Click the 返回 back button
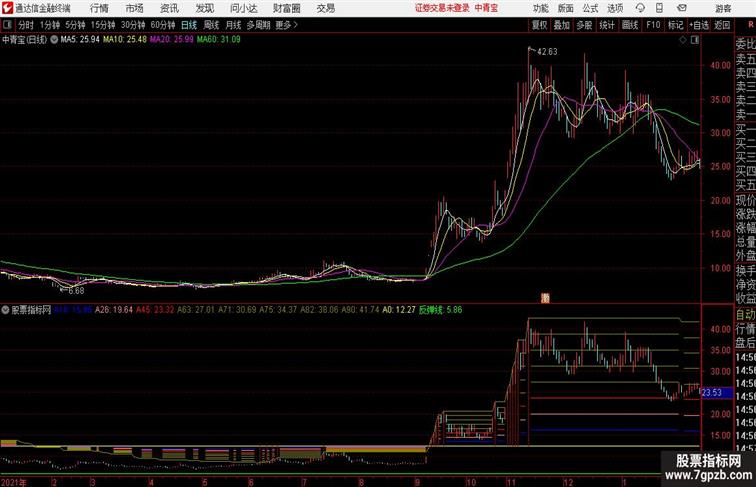Viewport: 756px width, 487px height. point(722,25)
